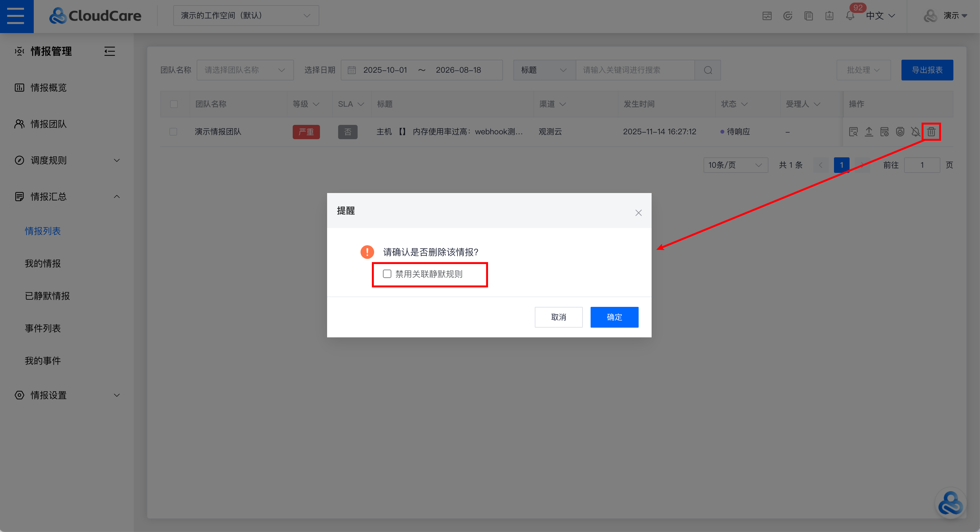Click the 待响应 status cell

tap(735, 132)
